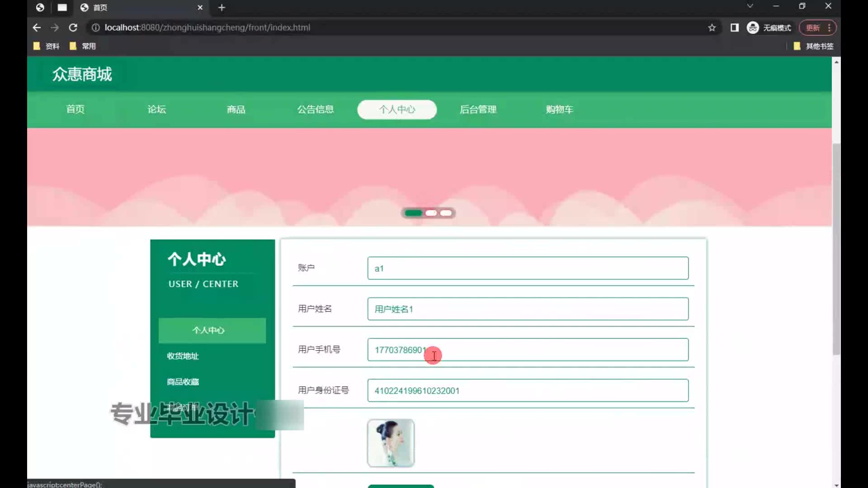
Task: Open the 常用 bookmarks folder
Action: pyautogui.click(x=83, y=46)
